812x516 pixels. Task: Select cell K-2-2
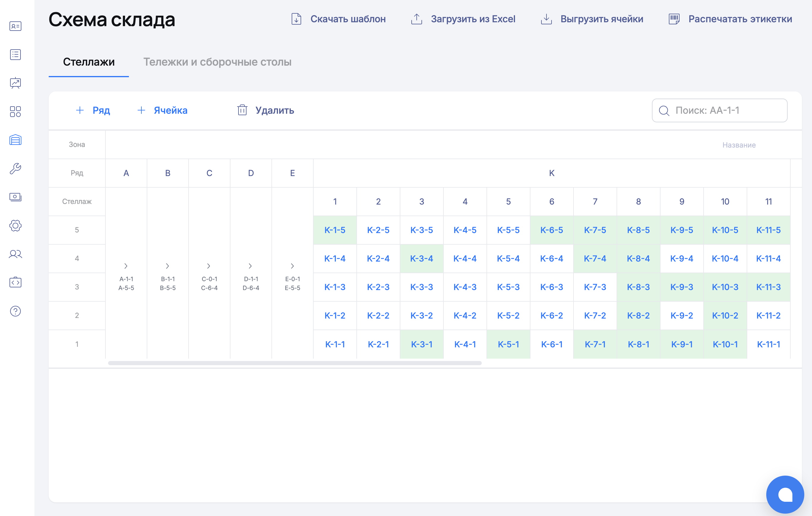point(378,316)
